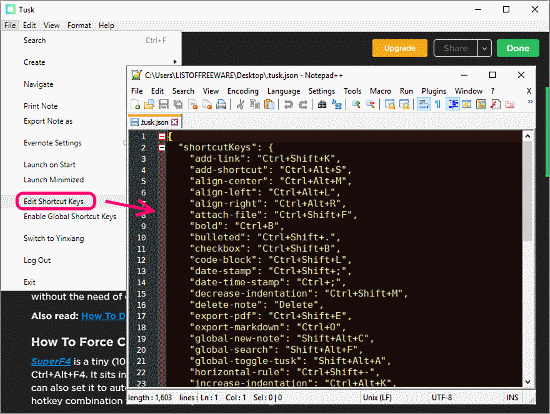Screen dimensions: 550x414
Task: Click Paste icon in Notepad++ toolbar
Action: [269, 104]
